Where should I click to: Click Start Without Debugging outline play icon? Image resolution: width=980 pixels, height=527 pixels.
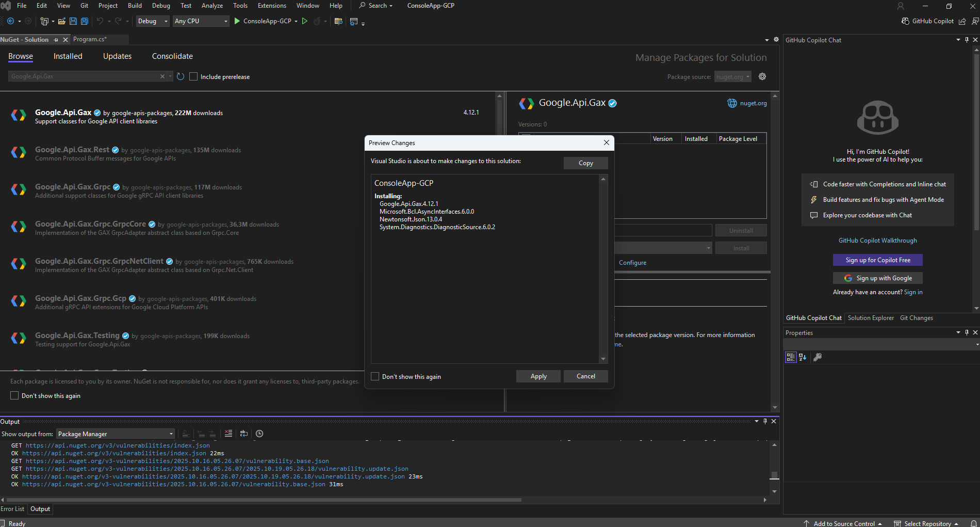click(305, 21)
